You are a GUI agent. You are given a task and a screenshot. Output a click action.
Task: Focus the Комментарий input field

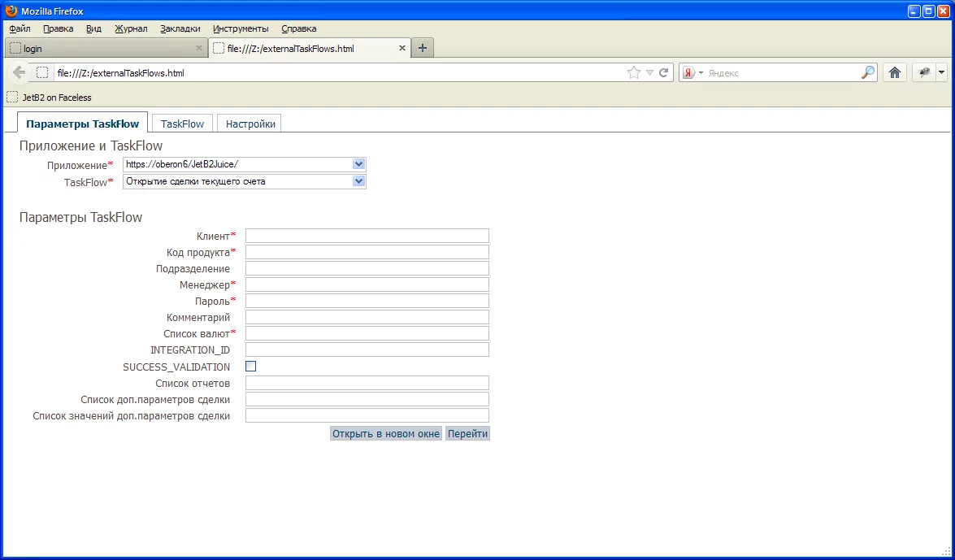[367, 317]
